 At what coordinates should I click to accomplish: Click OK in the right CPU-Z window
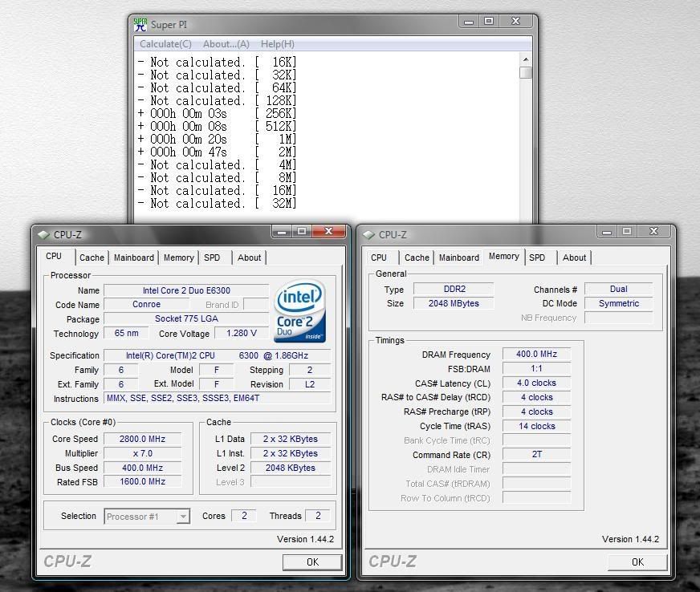coord(637,562)
